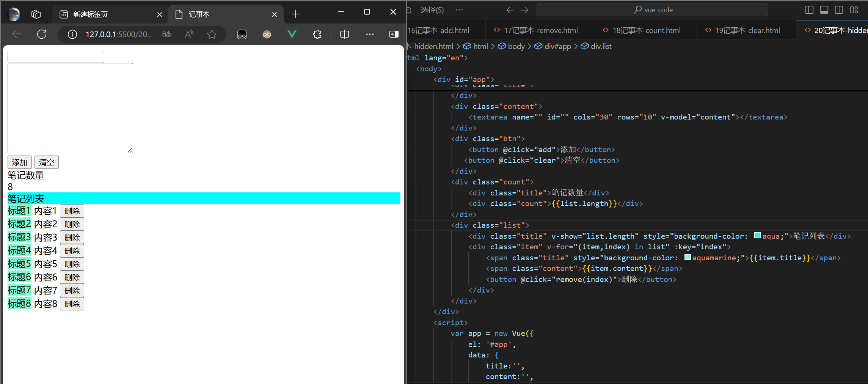Go forward with VS Code navigation arrow

[x=525, y=10]
